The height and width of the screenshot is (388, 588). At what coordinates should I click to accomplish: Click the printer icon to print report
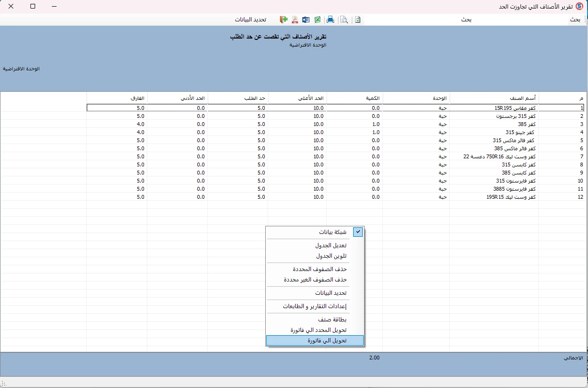click(x=330, y=19)
